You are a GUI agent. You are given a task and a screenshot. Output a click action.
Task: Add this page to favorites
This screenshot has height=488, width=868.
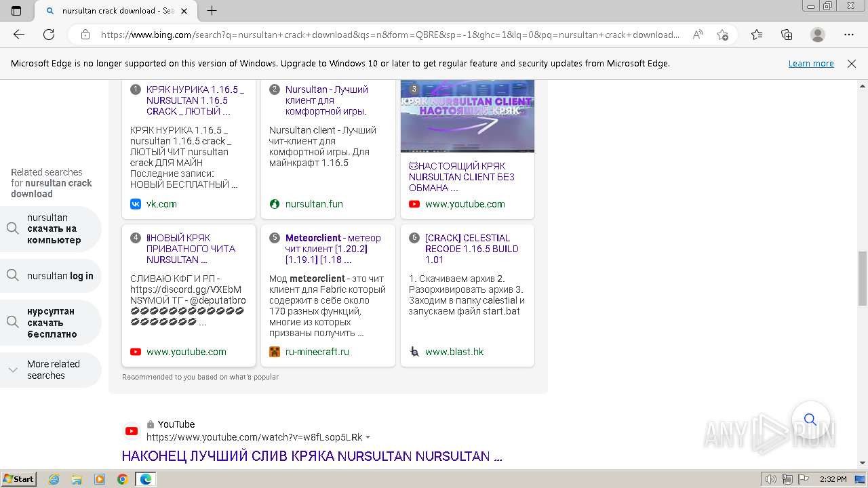click(722, 35)
